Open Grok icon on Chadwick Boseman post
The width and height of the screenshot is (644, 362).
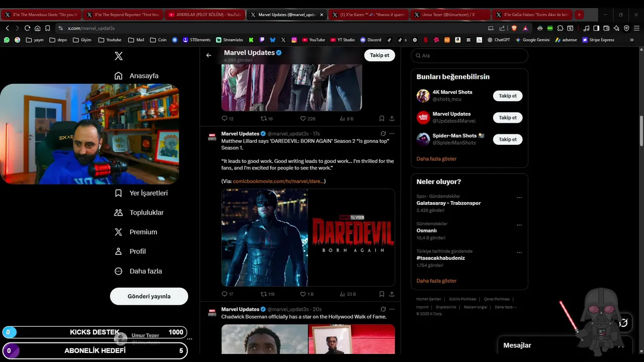pos(383,309)
